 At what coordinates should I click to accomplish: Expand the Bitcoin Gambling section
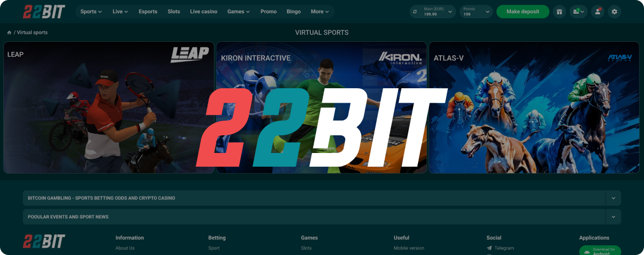613,198
